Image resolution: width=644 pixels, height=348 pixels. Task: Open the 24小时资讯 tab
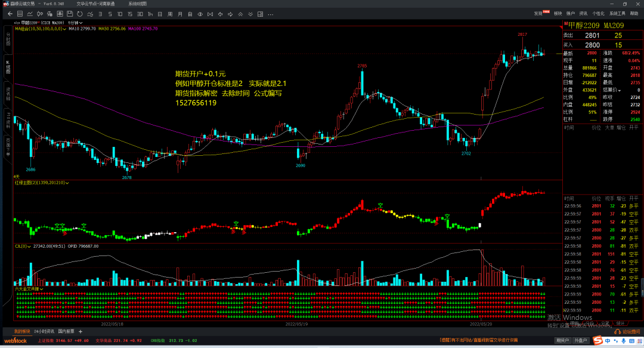click(x=44, y=331)
